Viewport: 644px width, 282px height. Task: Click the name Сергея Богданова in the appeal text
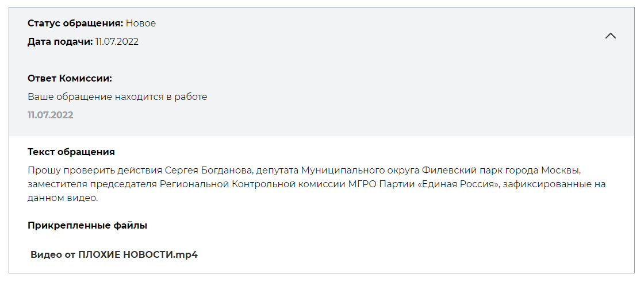point(209,171)
